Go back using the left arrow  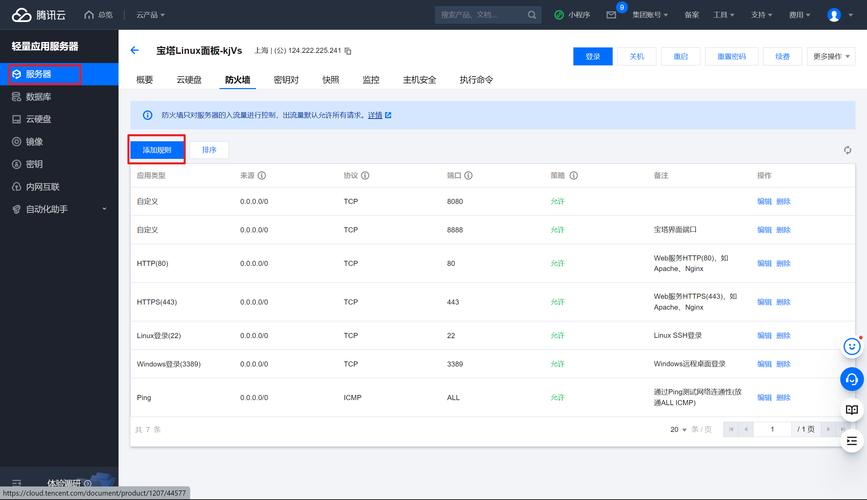point(134,50)
